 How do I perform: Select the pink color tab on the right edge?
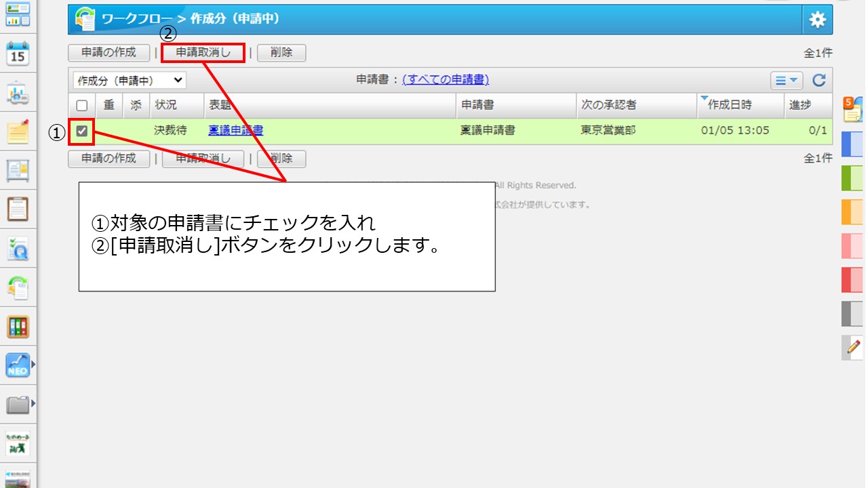coord(852,245)
